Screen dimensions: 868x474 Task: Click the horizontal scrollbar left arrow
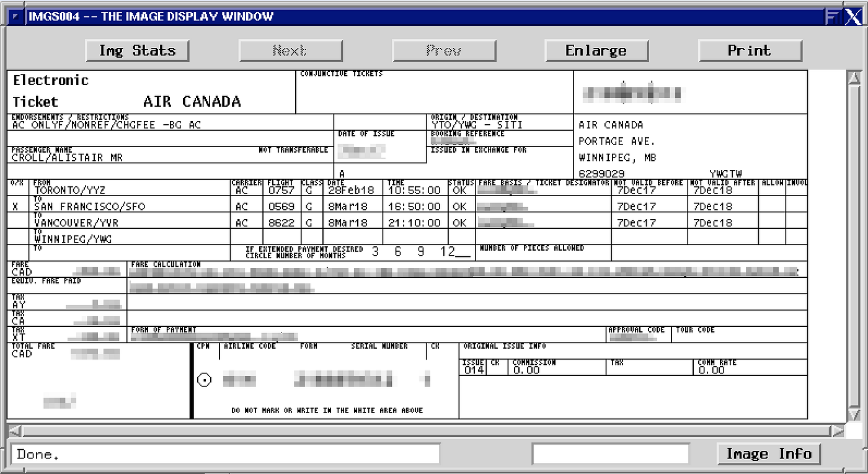[x=15, y=430]
